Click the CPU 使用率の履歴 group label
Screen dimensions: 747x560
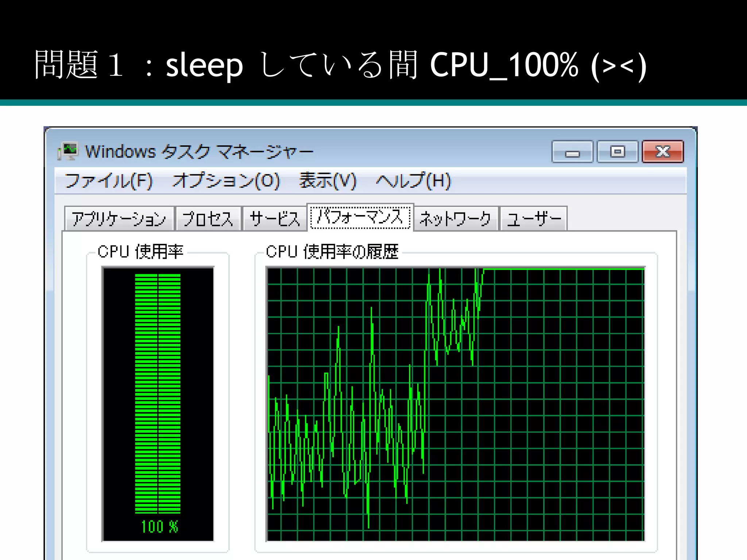[x=332, y=252]
